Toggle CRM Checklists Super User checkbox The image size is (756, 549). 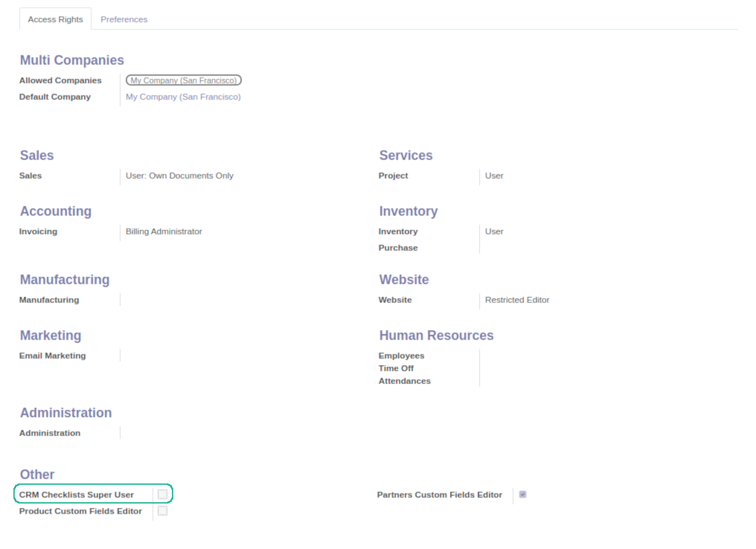tap(163, 495)
